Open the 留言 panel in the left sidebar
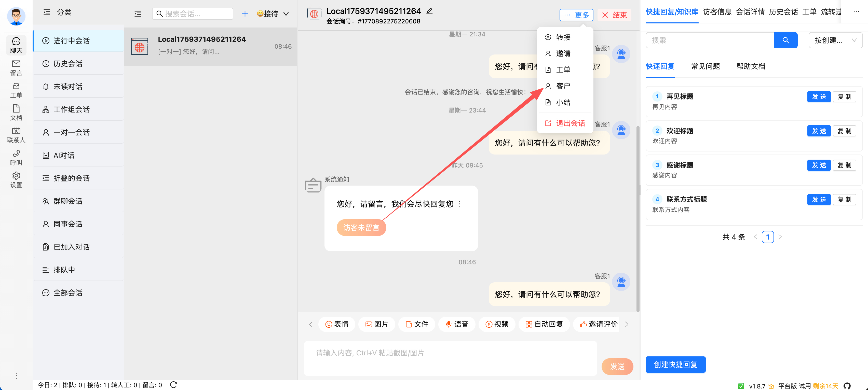 (x=16, y=67)
